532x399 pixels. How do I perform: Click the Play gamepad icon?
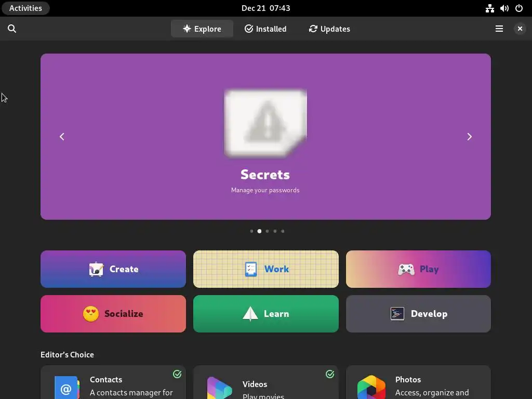(406, 270)
